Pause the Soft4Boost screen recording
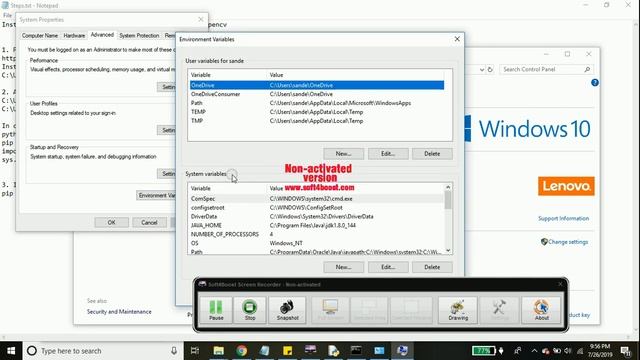The image size is (640, 360). coord(216,310)
